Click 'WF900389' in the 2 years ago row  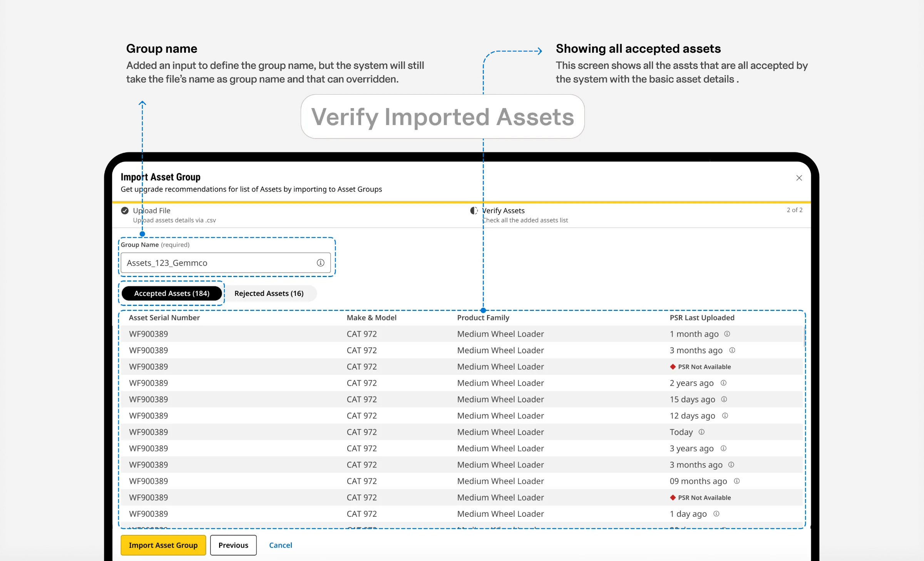[149, 383]
